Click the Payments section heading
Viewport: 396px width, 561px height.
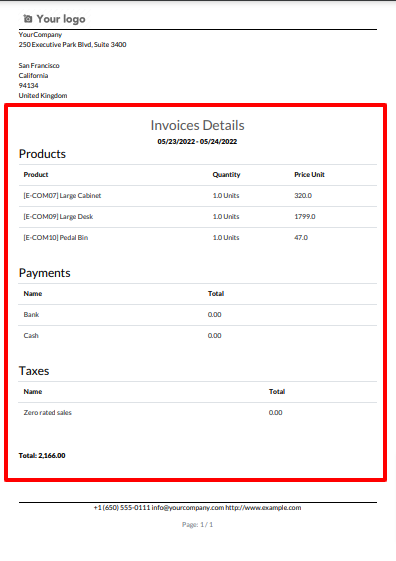[45, 273]
